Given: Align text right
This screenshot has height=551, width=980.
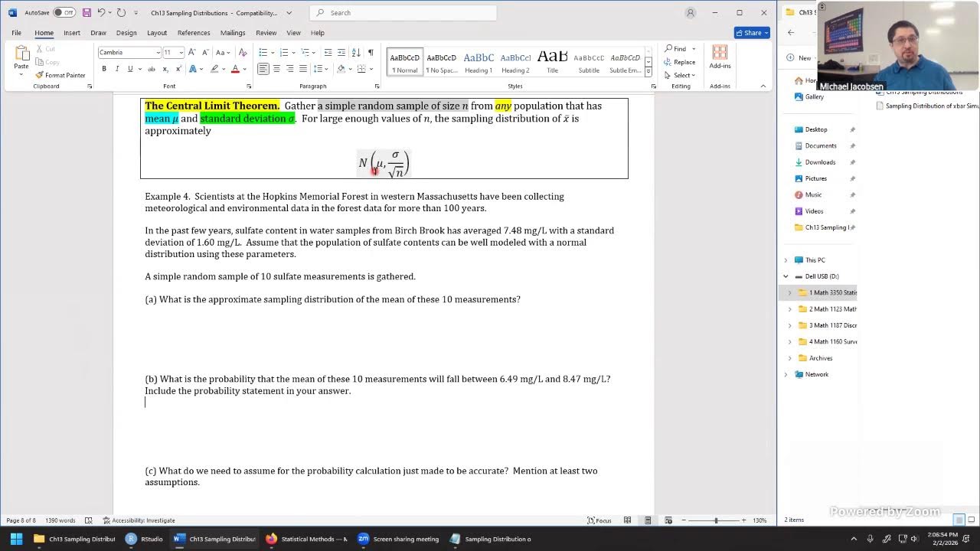Looking at the screenshot, I should click(290, 69).
